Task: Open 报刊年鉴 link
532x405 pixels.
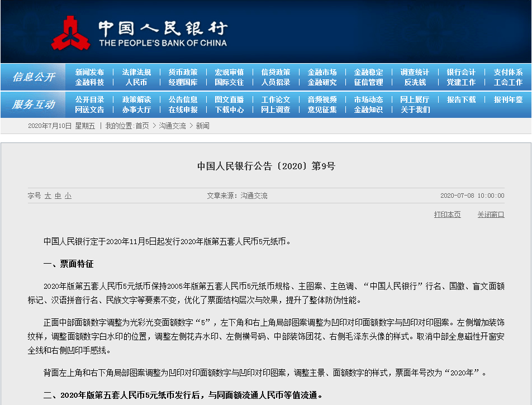Action: point(508,100)
